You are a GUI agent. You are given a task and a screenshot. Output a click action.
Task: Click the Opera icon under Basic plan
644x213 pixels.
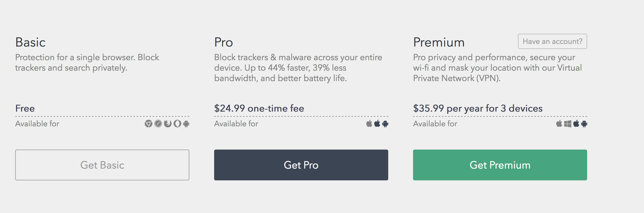pyautogui.click(x=177, y=124)
